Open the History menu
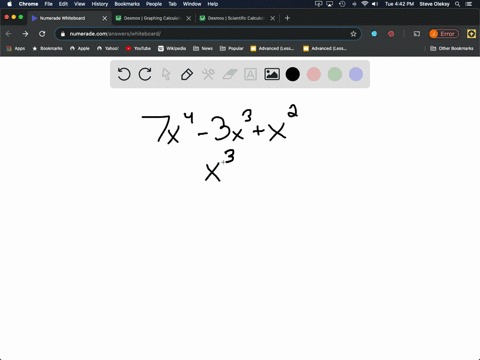 (100, 4)
